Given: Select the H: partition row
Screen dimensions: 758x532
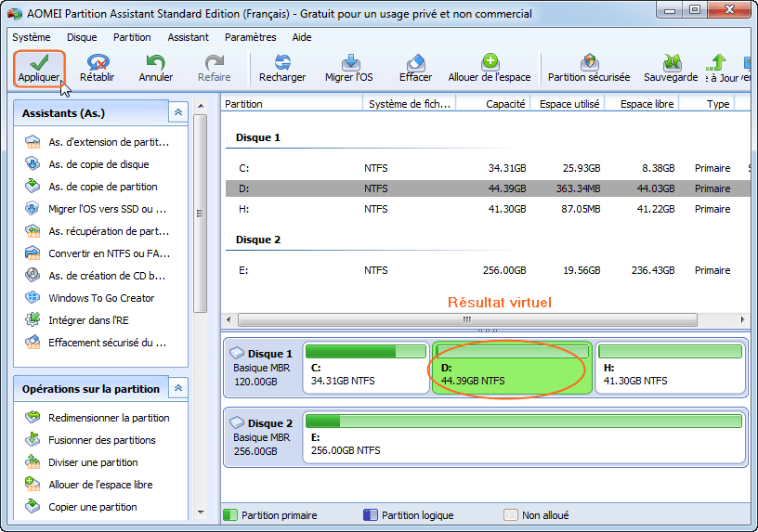Looking at the screenshot, I should point(489,209).
